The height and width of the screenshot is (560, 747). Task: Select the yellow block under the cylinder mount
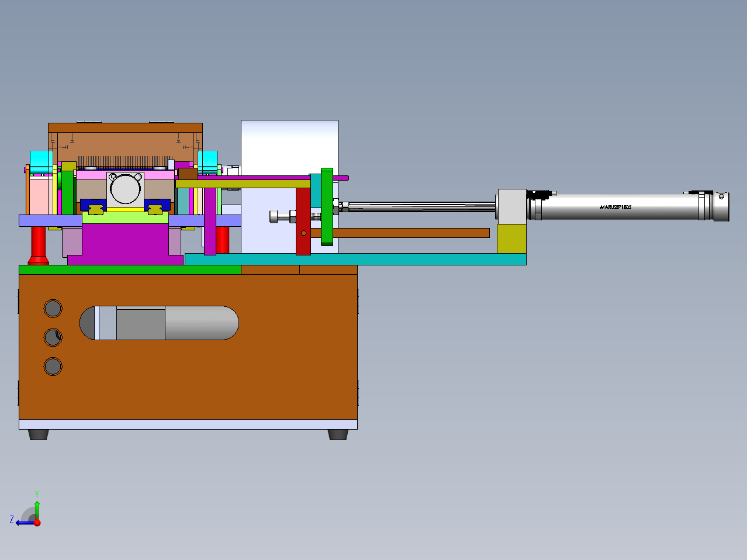click(511, 238)
